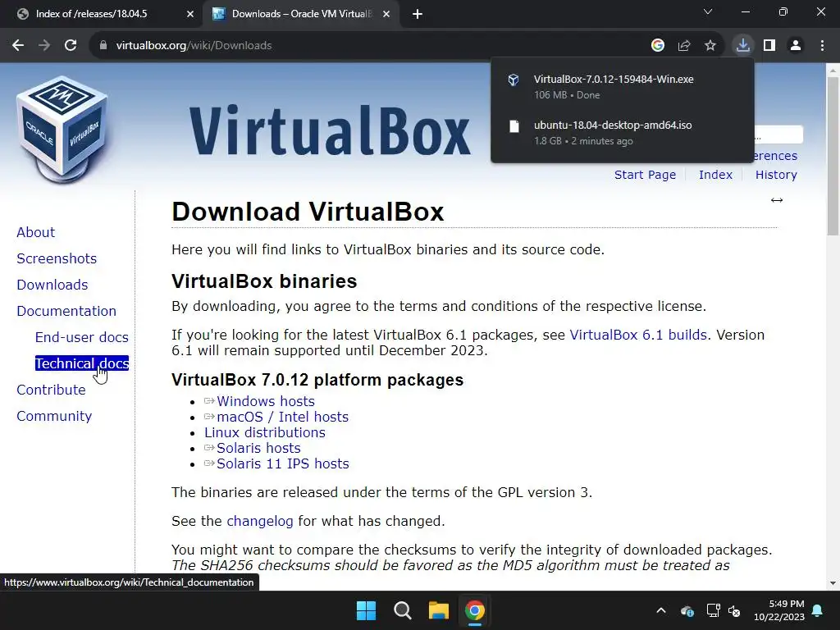Screen dimensions: 840x630
Task: Click the page width toggle arrow
Action: (777, 200)
